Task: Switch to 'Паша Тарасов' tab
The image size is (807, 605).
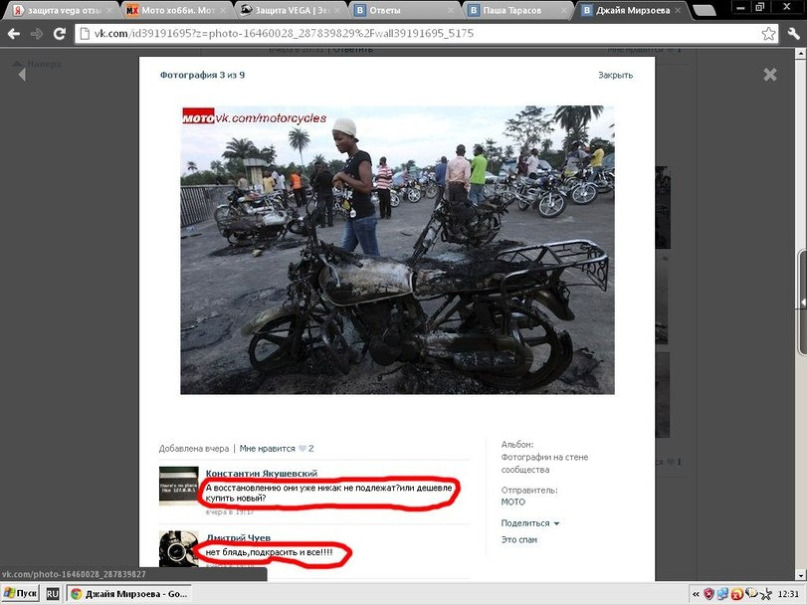Action: click(517, 10)
